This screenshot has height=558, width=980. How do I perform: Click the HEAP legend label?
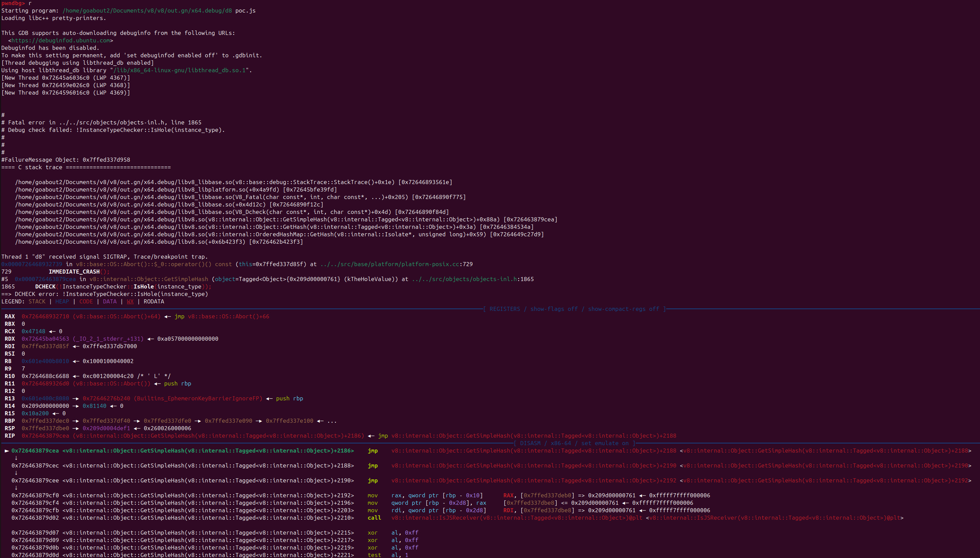62,302
